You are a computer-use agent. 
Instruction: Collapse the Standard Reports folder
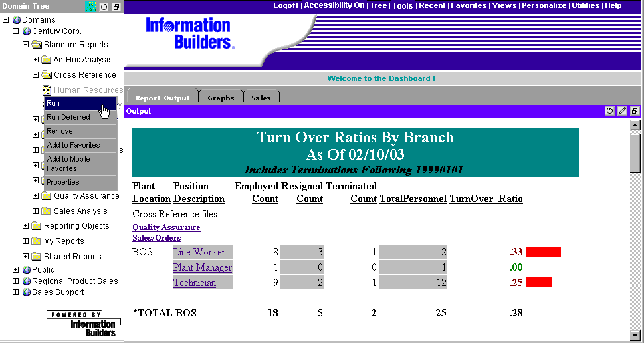(x=25, y=44)
